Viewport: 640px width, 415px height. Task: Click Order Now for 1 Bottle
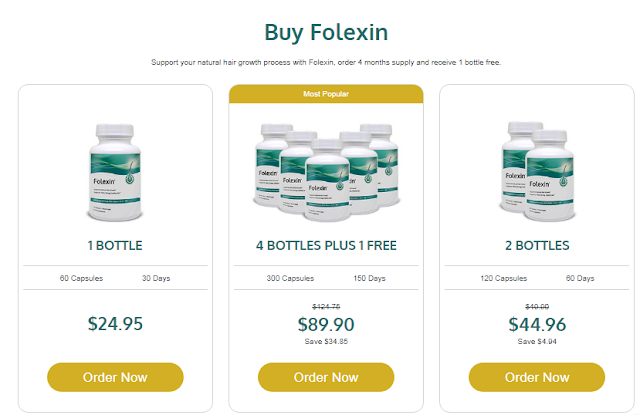point(115,377)
